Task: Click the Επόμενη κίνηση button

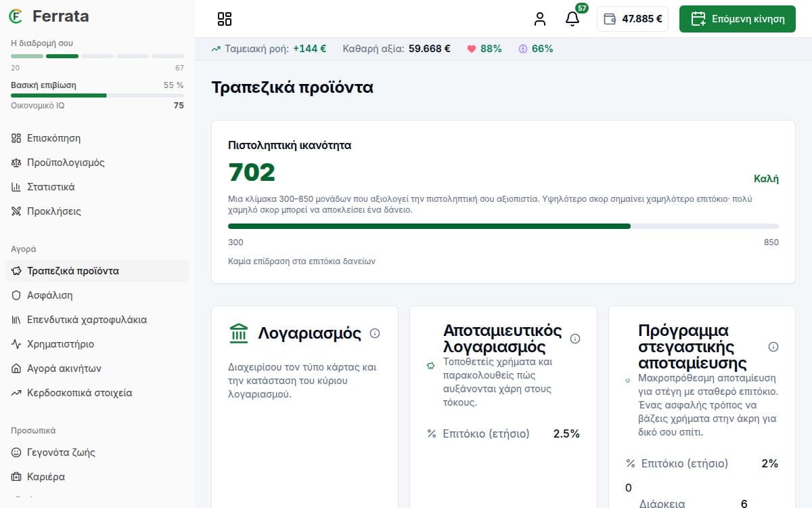Action: pyautogui.click(x=738, y=19)
